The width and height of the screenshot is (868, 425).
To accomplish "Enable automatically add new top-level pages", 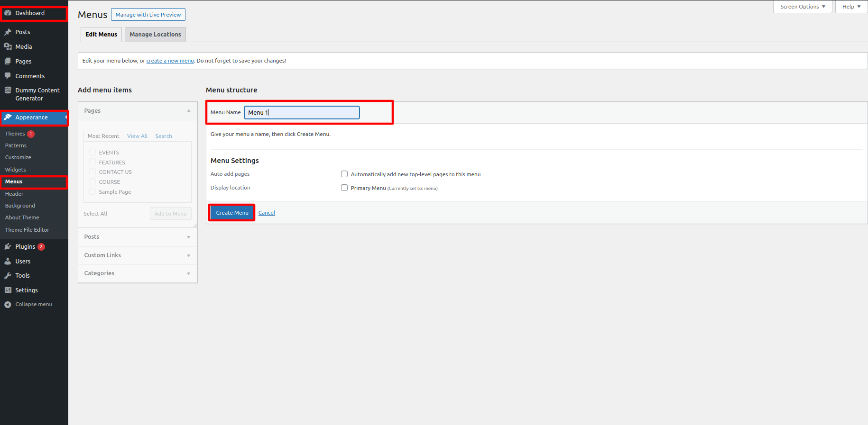I will click(x=344, y=174).
